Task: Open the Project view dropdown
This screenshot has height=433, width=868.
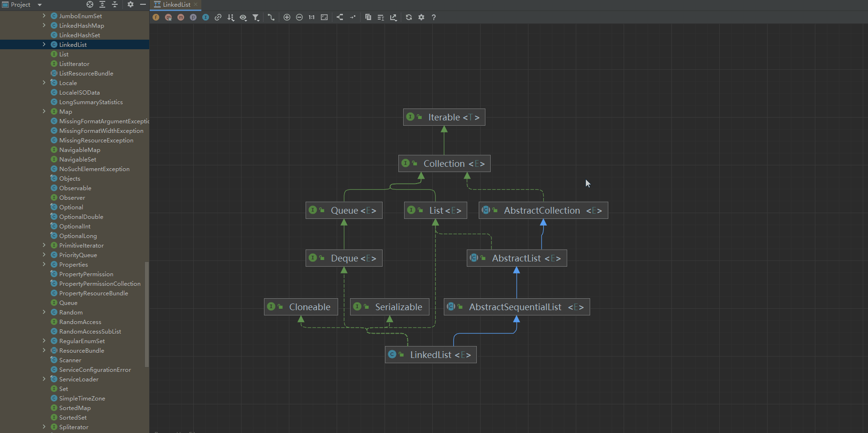Action: pos(40,5)
